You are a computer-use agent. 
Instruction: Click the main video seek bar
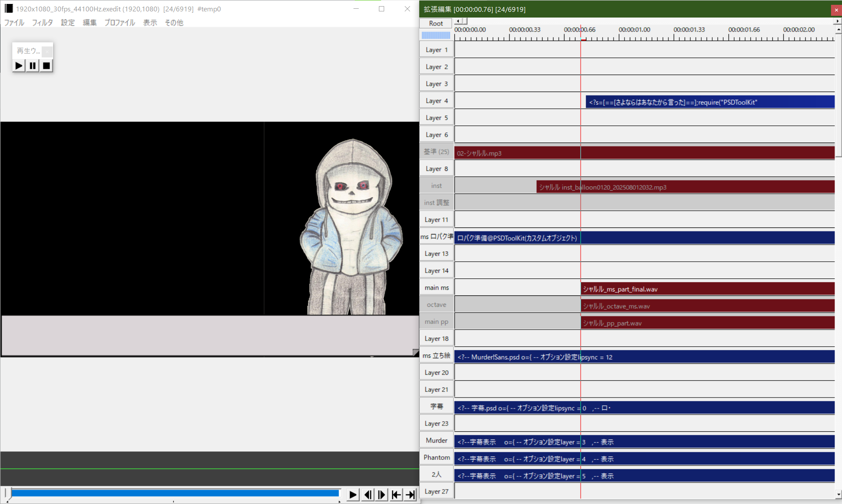coord(175,493)
